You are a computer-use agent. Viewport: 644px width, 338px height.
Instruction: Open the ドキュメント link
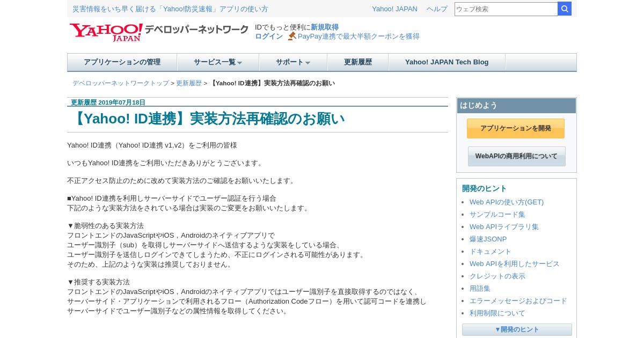491,252
